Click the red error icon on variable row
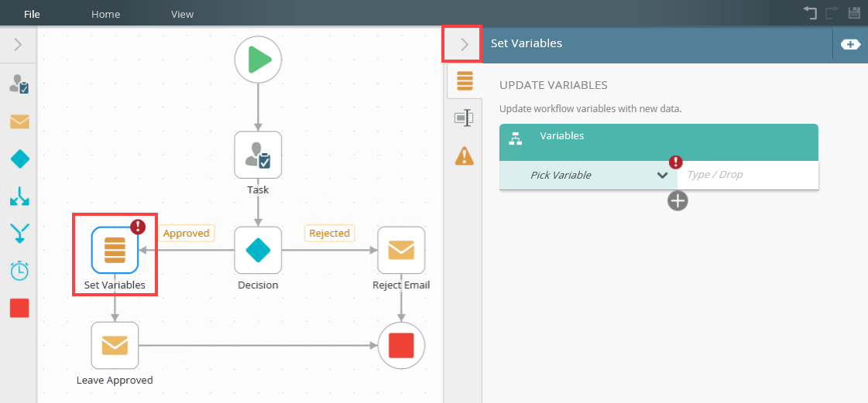The image size is (868, 403). pyautogui.click(x=676, y=162)
